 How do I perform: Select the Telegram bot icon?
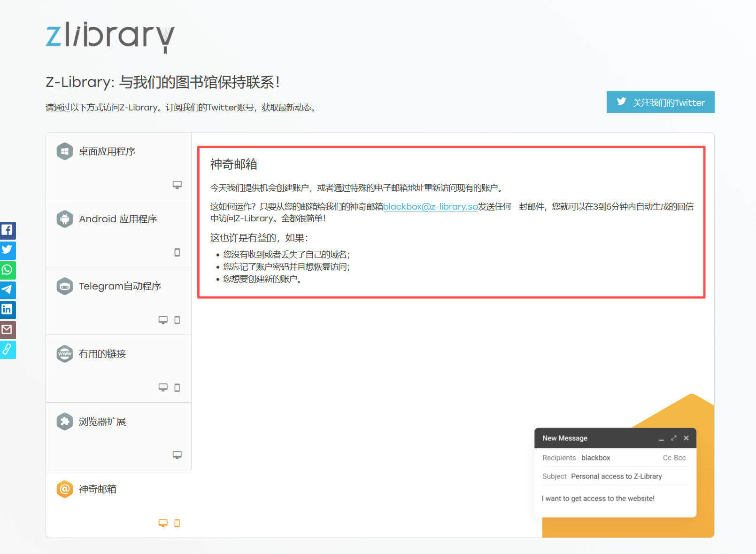pos(64,286)
